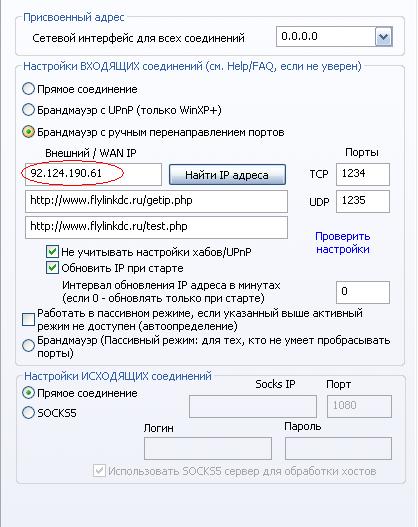The width and height of the screenshot is (418, 527).
Task: Click the Socks IP input field
Action: coord(253,406)
